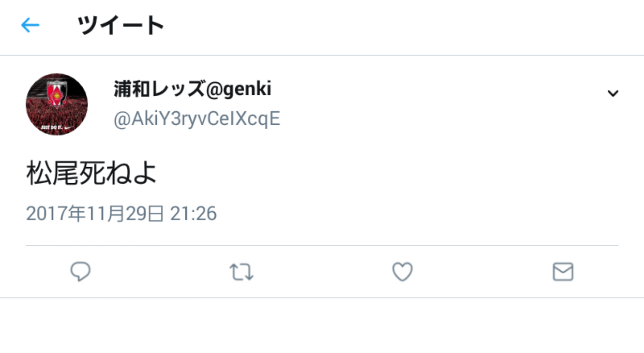Tap the ツイート header title
This screenshot has height=353, width=644.
[121, 25]
